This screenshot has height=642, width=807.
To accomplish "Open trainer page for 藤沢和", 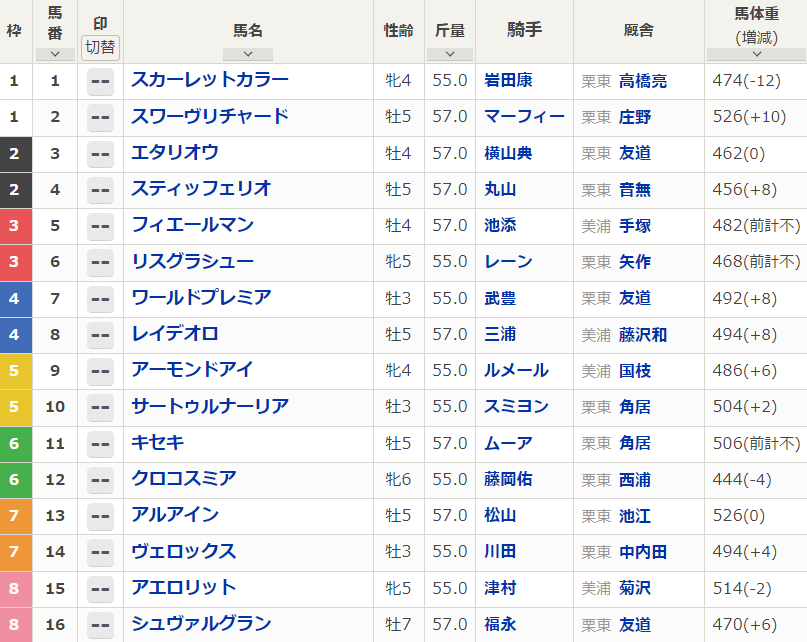I will [643, 334].
